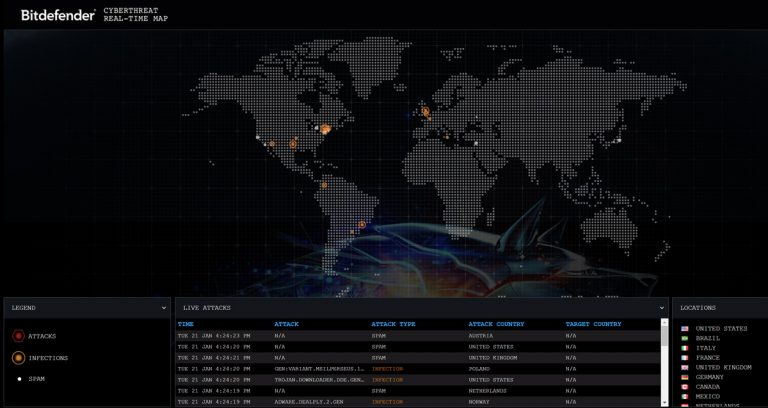Select the United States flag icon

[x=685, y=329]
